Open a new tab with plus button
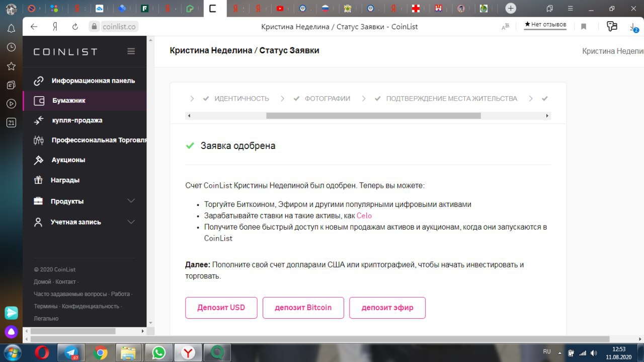The height and width of the screenshot is (362, 644). click(x=511, y=8)
